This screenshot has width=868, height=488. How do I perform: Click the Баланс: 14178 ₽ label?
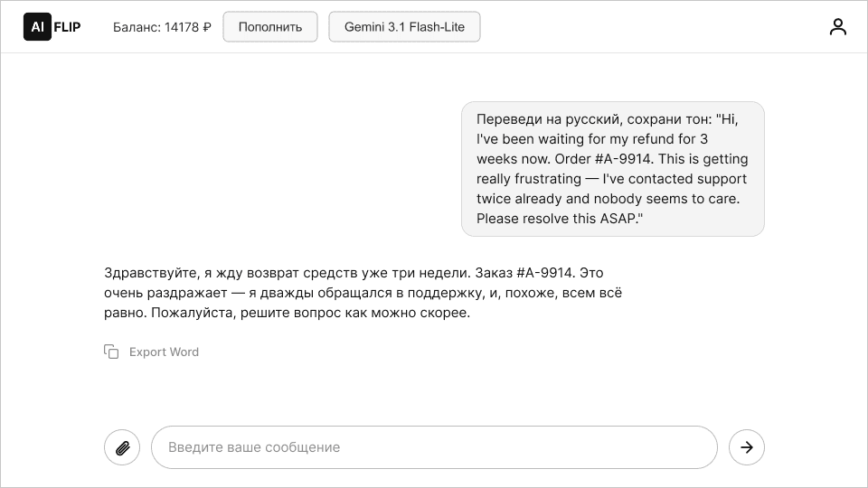[x=162, y=27]
